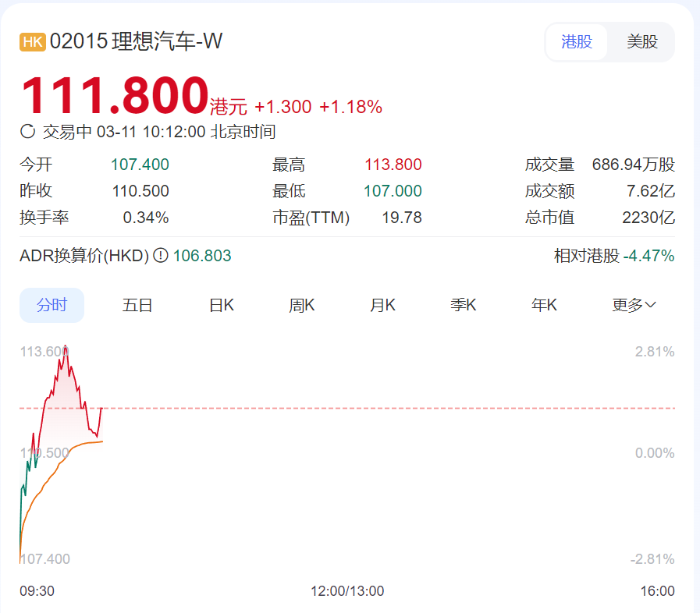Open the 月K chart tab
Viewport: 700px width, 613px height.
[x=382, y=305]
